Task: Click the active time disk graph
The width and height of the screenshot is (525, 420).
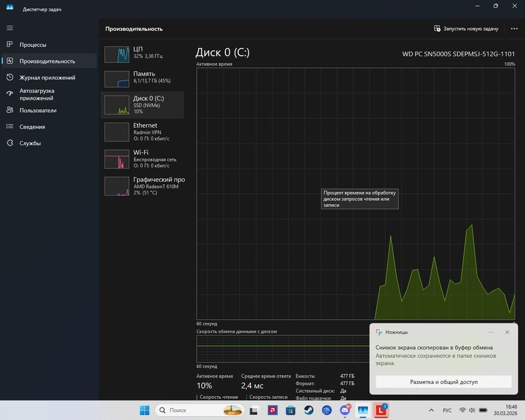Action: pos(356,194)
